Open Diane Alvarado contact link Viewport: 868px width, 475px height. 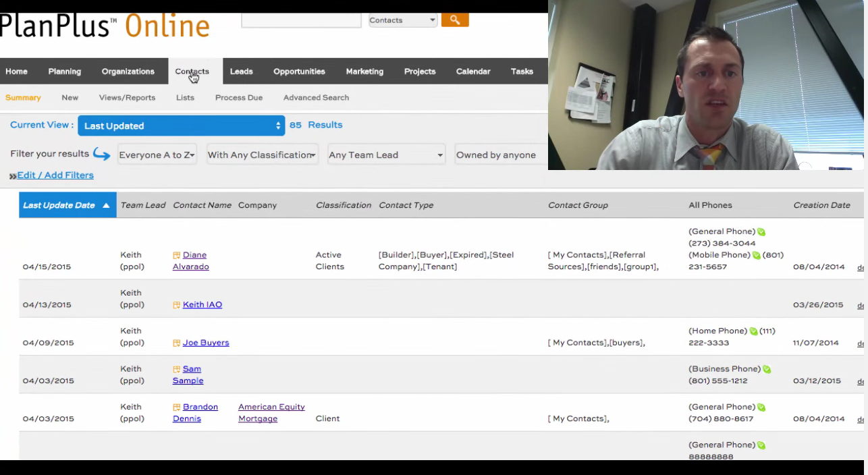pos(191,261)
